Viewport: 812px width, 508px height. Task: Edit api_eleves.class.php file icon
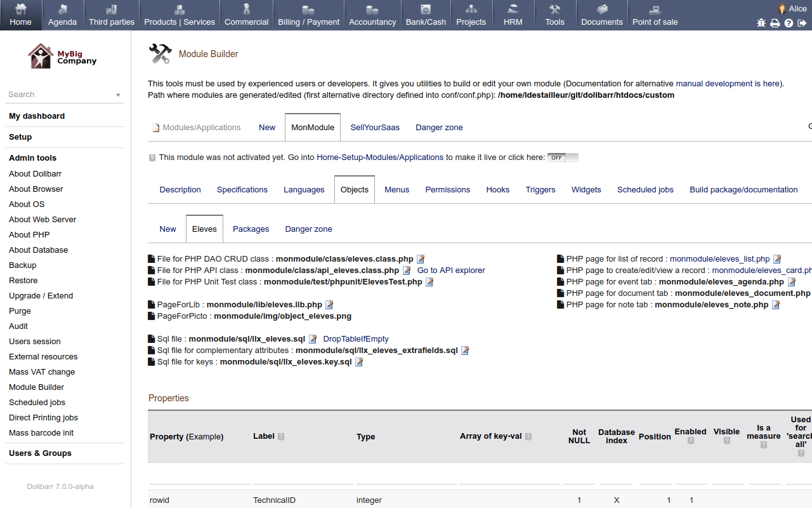click(407, 271)
